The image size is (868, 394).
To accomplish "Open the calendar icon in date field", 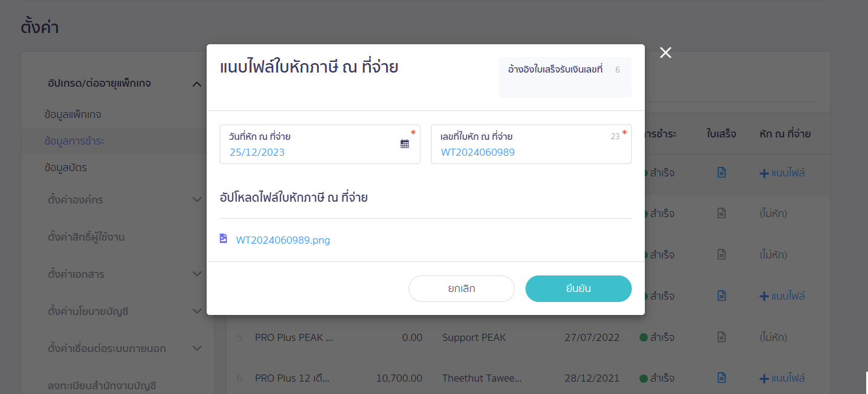I will 404,144.
